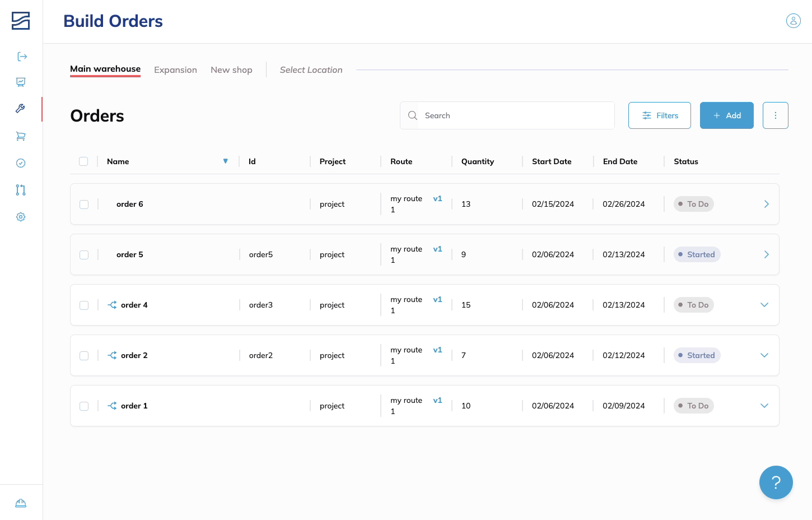The width and height of the screenshot is (812, 520).
Task: Open order 5 with right chevron
Action: (x=766, y=254)
